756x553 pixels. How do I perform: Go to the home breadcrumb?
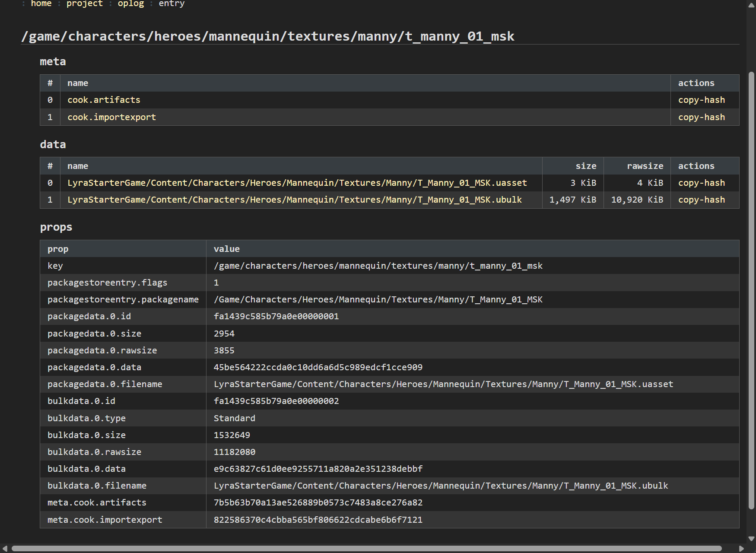click(41, 3)
